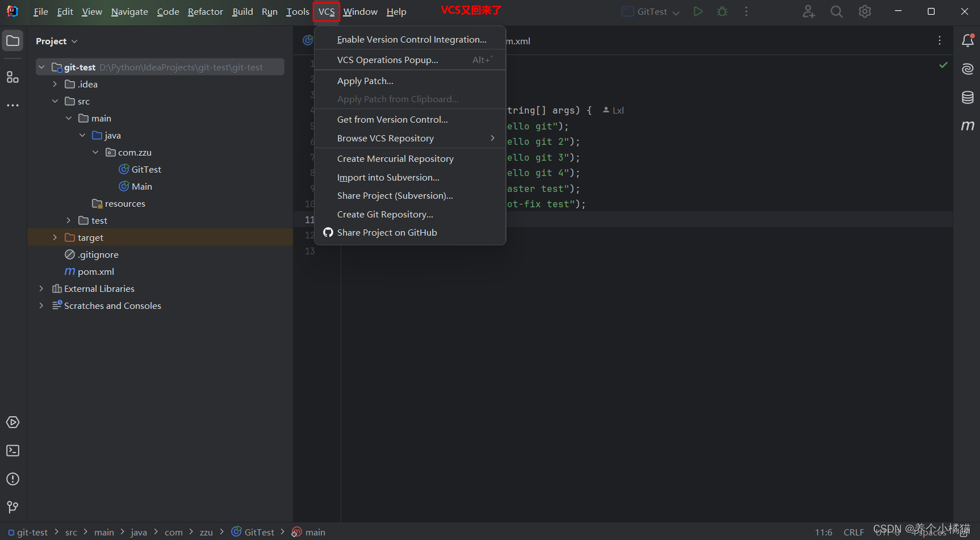The width and height of the screenshot is (980, 540).
Task: Open the Refactor menu
Action: pyautogui.click(x=206, y=11)
